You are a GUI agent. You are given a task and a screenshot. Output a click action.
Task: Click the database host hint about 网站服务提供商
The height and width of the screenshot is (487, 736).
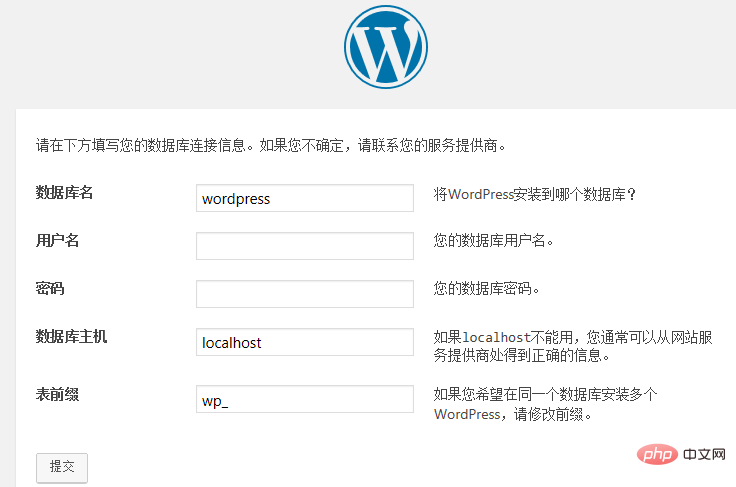click(572, 346)
